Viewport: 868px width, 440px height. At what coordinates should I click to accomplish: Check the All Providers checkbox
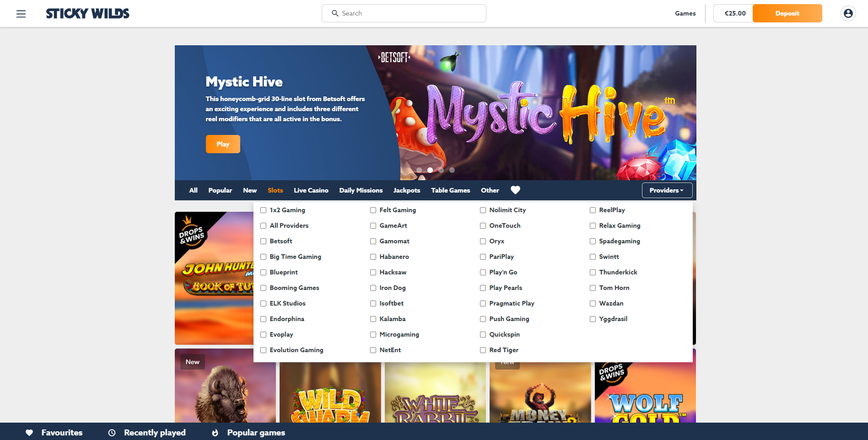click(x=264, y=226)
